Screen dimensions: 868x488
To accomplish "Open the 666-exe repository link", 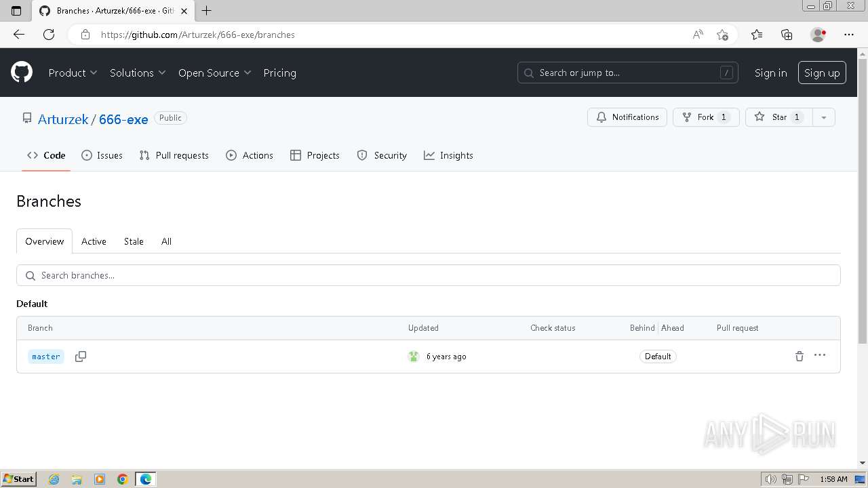I will click(123, 119).
